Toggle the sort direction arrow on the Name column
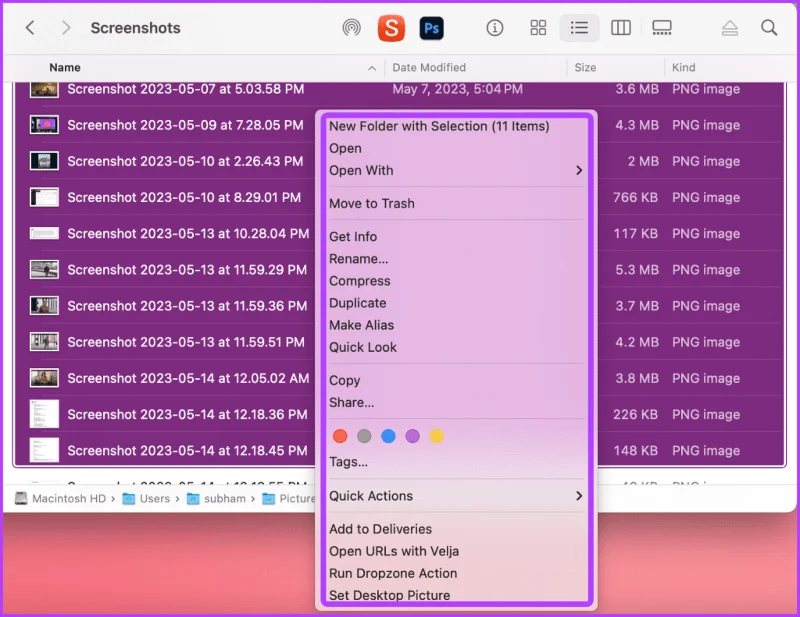Image resolution: width=800 pixels, height=617 pixels. tap(372, 68)
